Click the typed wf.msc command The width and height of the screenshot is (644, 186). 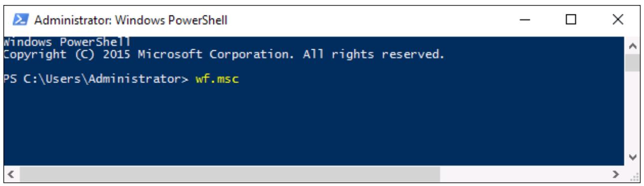click(217, 79)
